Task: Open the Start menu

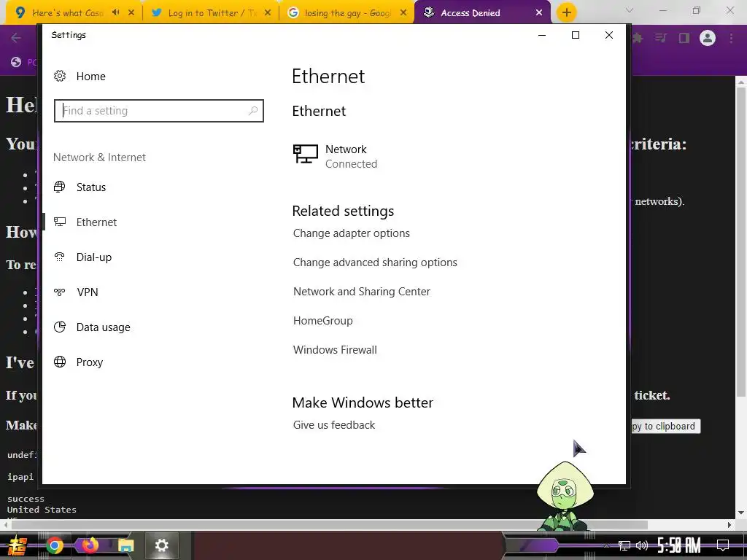Action: point(18,545)
